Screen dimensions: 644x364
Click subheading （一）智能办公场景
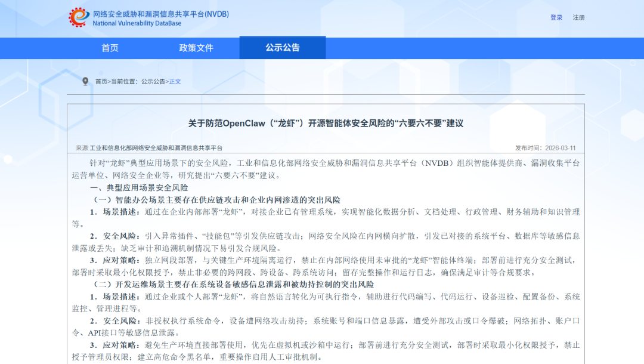[215, 200]
